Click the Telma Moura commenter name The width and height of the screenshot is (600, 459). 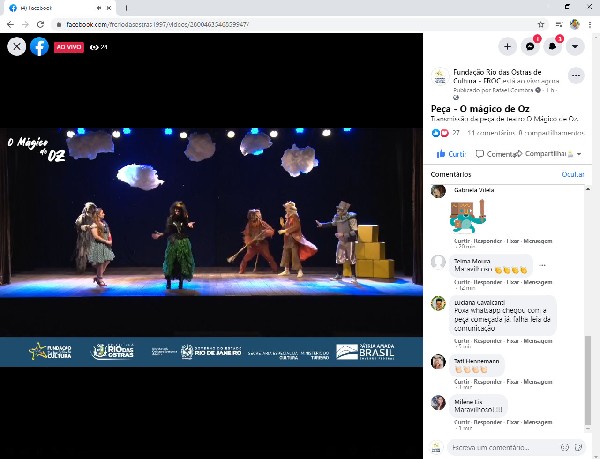[472, 261]
